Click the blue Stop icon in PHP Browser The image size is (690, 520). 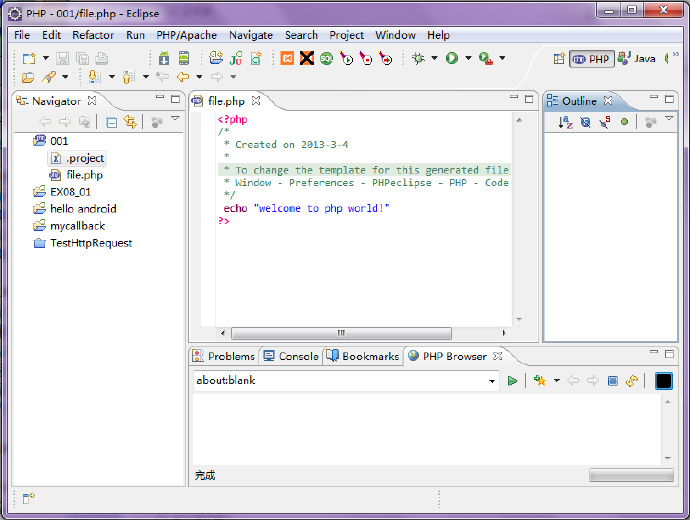point(613,381)
